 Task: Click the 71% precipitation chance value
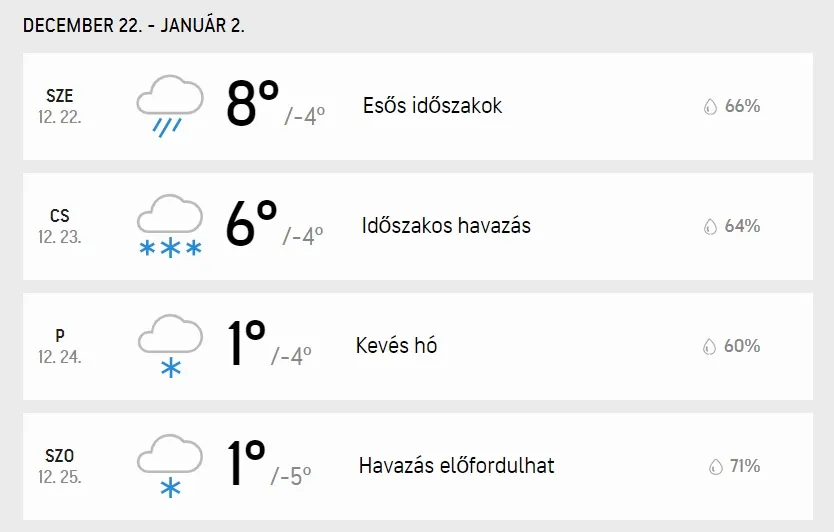pos(745,466)
